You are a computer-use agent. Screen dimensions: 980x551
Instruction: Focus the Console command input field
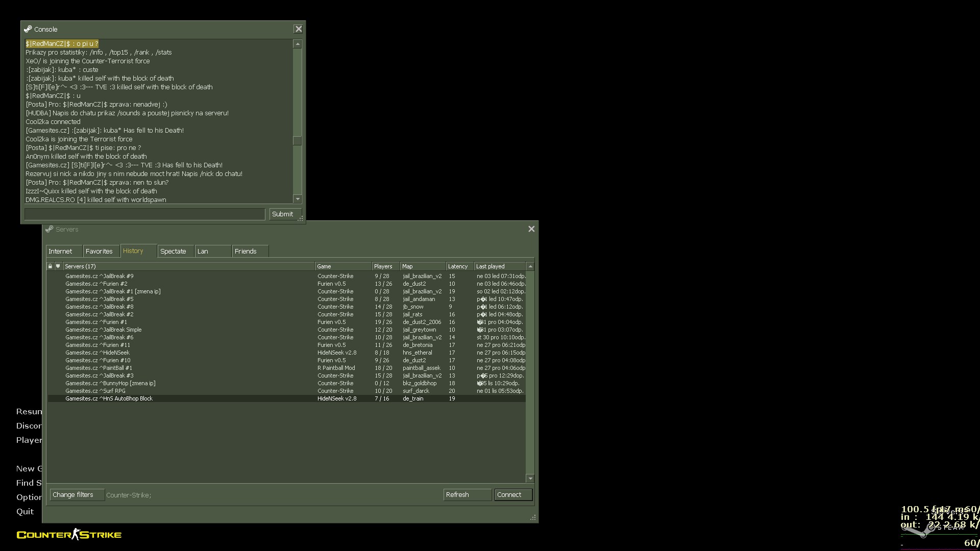click(x=144, y=214)
